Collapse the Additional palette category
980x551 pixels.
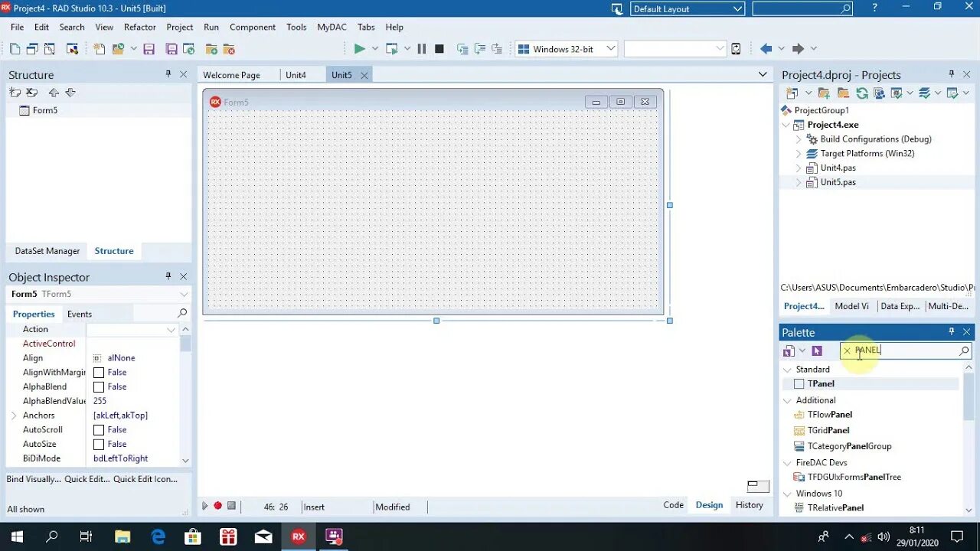(x=787, y=400)
